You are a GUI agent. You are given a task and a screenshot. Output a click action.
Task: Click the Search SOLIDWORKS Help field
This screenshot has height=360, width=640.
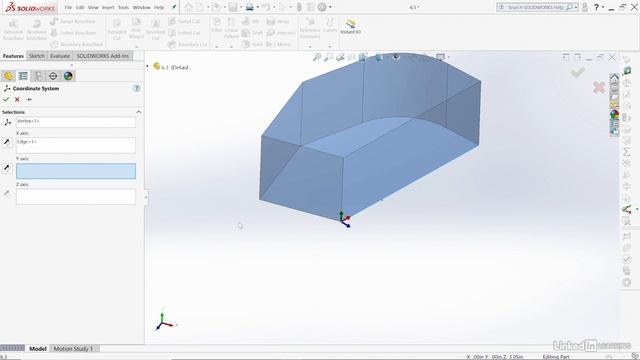[x=537, y=7]
